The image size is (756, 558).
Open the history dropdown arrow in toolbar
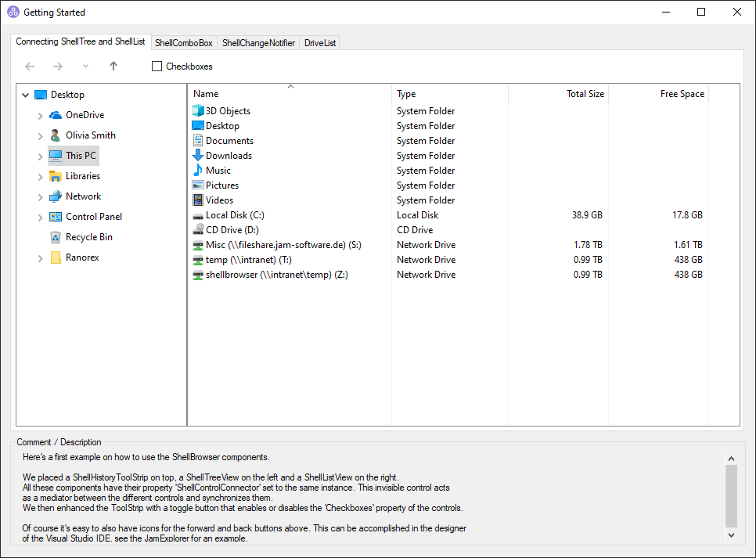coord(85,67)
